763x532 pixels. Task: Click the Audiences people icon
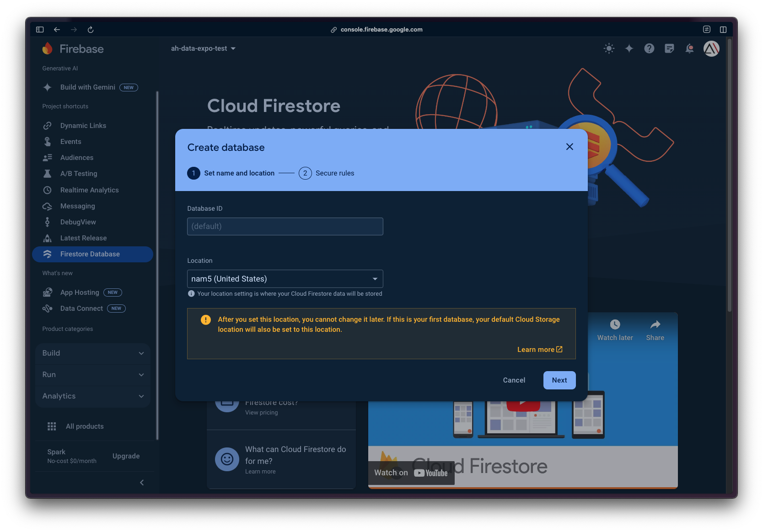pos(47,158)
